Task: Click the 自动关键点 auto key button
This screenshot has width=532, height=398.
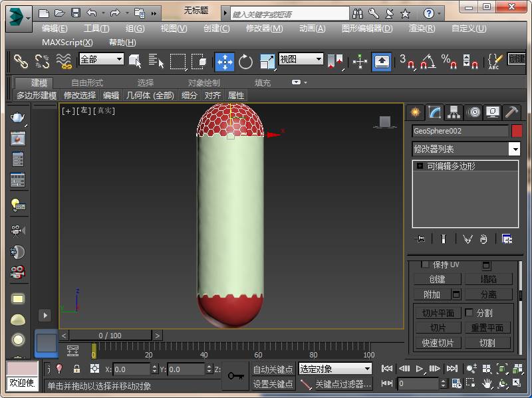Action: point(273,369)
